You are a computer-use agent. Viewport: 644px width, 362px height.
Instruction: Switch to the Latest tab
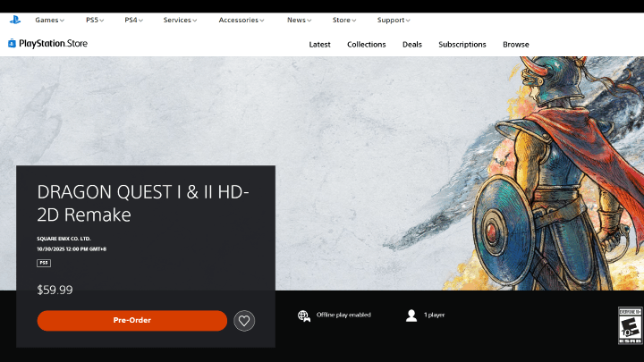click(319, 45)
